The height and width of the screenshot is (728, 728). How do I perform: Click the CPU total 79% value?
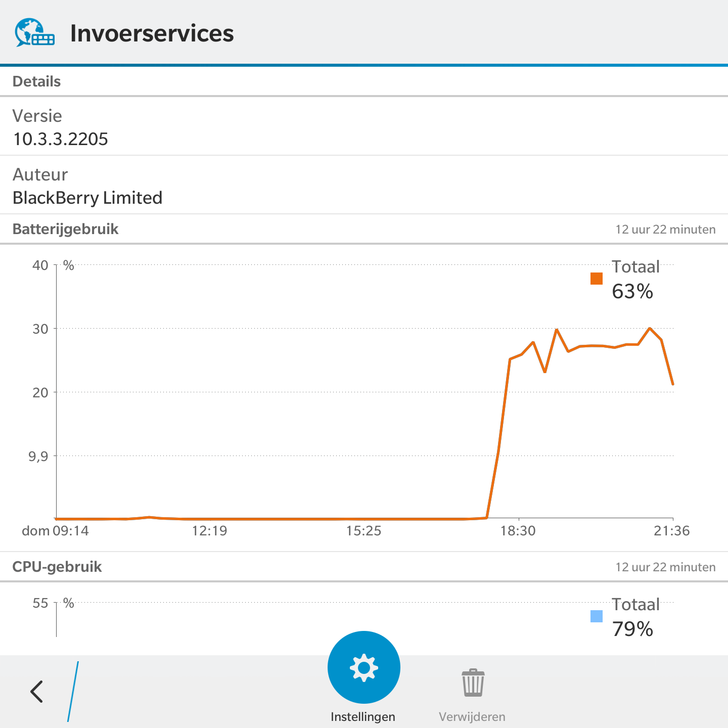click(x=632, y=629)
